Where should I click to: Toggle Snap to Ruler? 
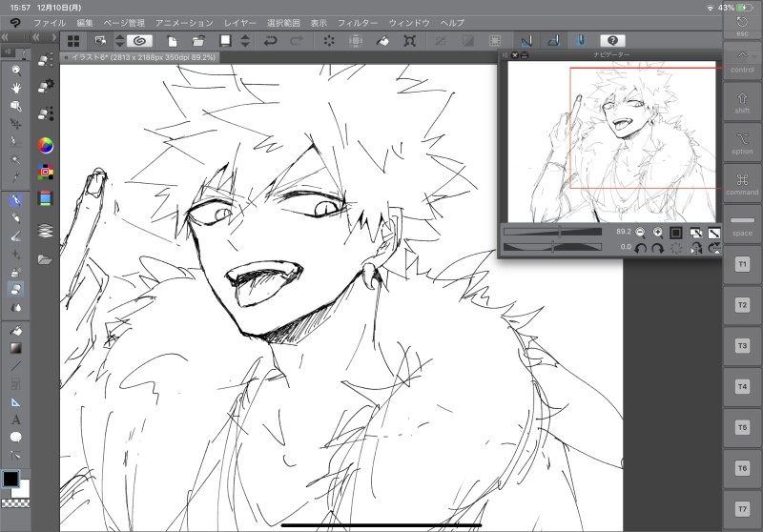coord(526,41)
